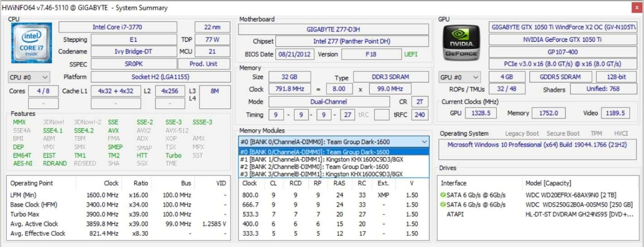Click the memory Size 32 GB field
Viewport: 644px width, 247px height.
pyautogui.click(x=290, y=77)
